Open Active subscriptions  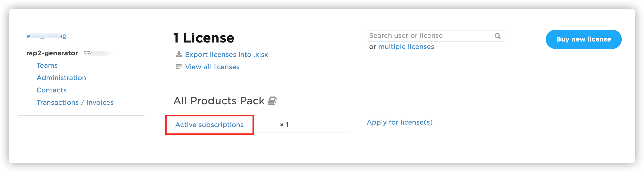pyautogui.click(x=209, y=125)
